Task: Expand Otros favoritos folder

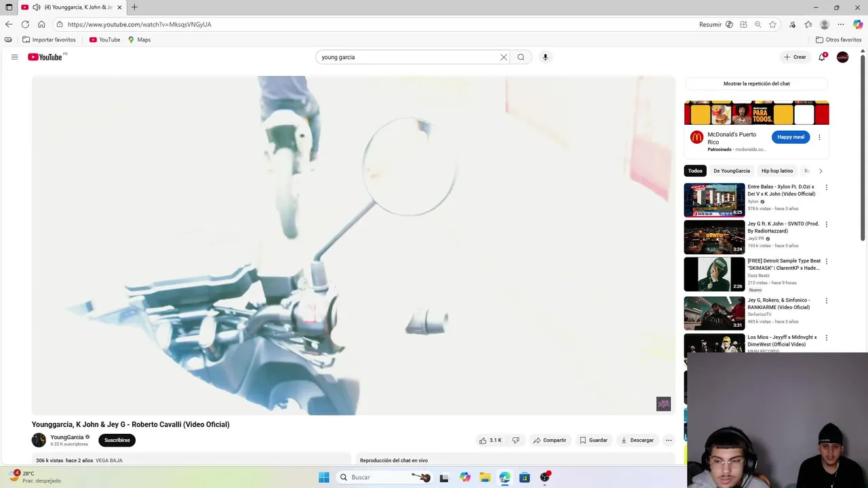Action: tap(838, 40)
